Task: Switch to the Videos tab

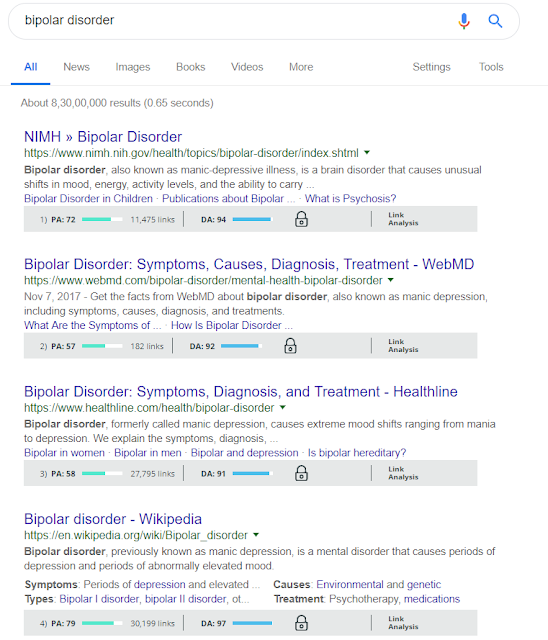Action: click(x=247, y=67)
